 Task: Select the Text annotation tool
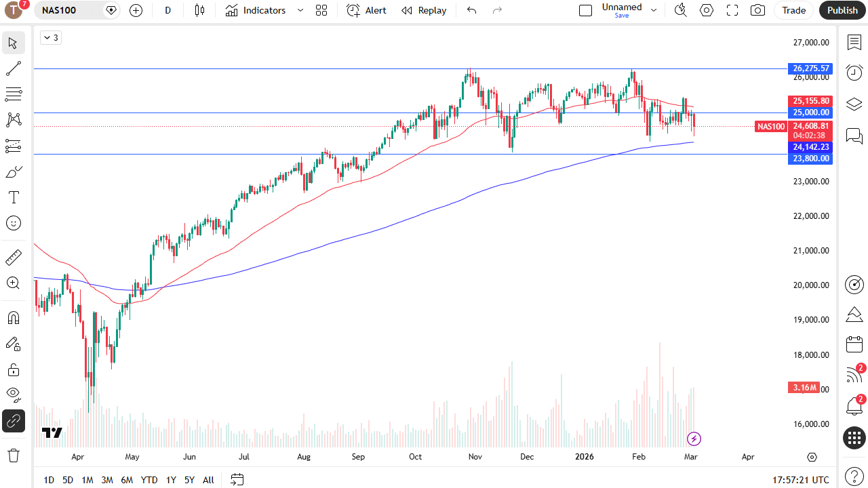pyautogui.click(x=14, y=197)
